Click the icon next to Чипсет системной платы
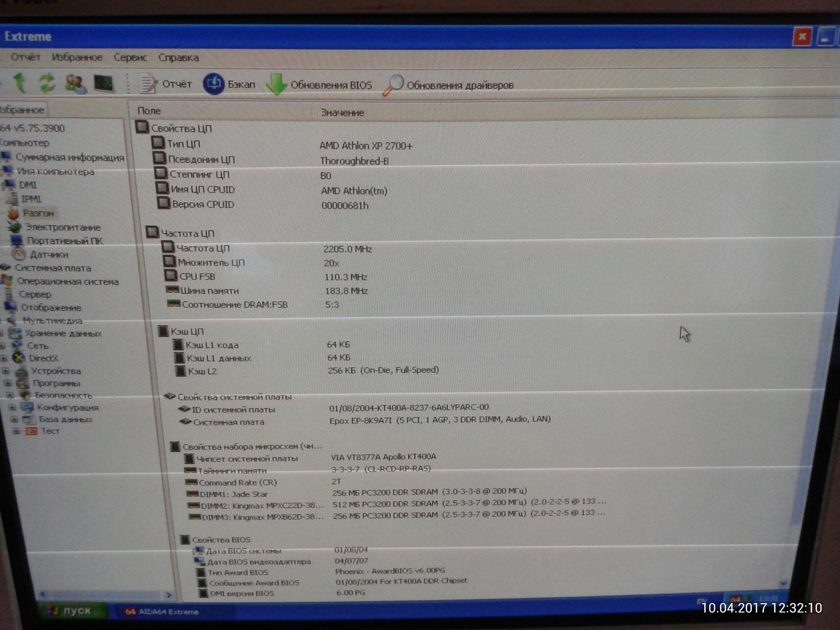 click(190, 458)
